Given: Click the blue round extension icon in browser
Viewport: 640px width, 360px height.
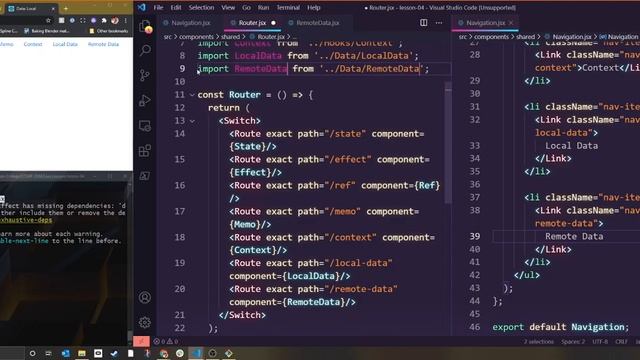Looking at the screenshot, I should click(72, 20).
